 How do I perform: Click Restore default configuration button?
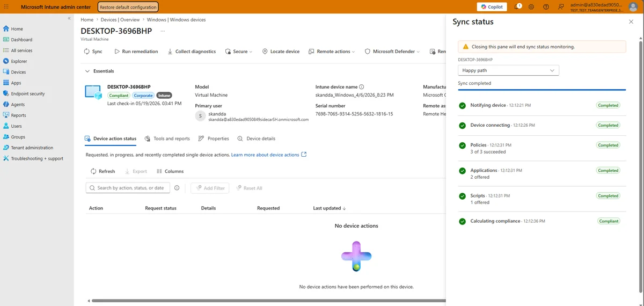pyautogui.click(x=128, y=7)
